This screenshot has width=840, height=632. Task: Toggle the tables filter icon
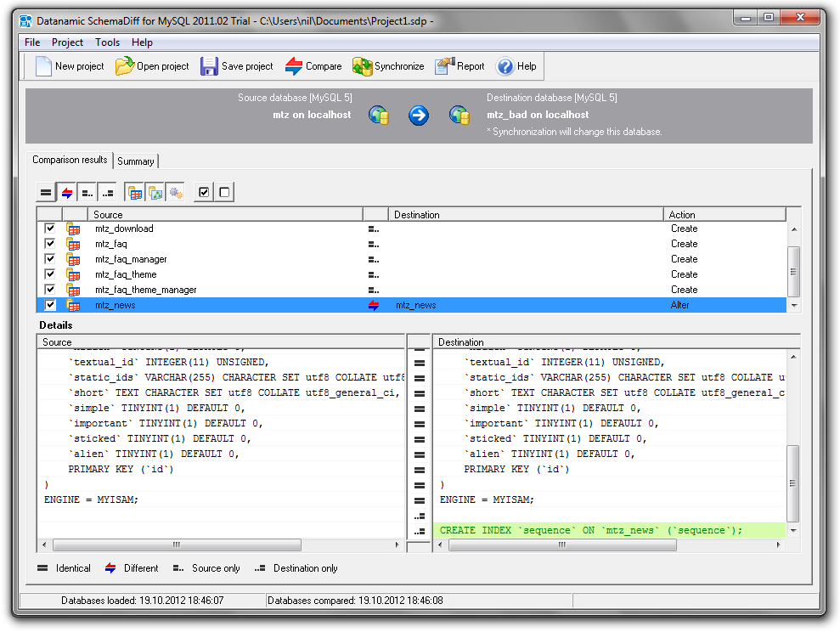tap(134, 192)
